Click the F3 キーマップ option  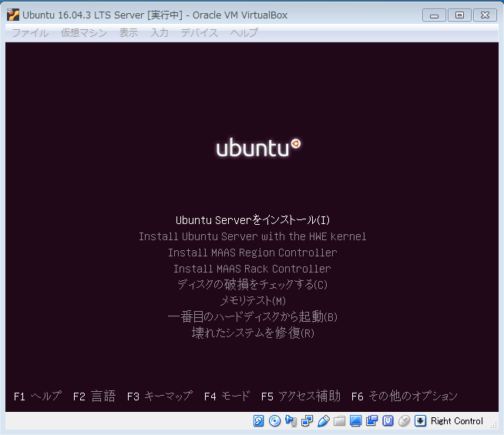tap(160, 396)
